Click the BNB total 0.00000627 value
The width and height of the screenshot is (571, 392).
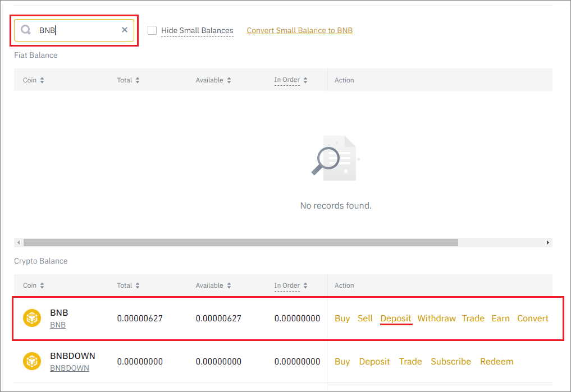140,318
